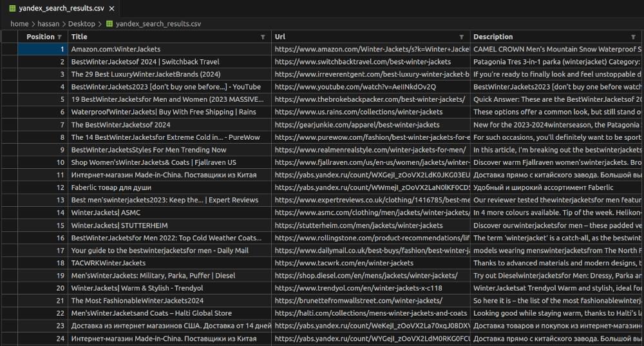644x346 pixels.
Task: Select 'WinterJackets| STUTTERHEIM' title cell
Action: pyautogui.click(x=169, y=225)
